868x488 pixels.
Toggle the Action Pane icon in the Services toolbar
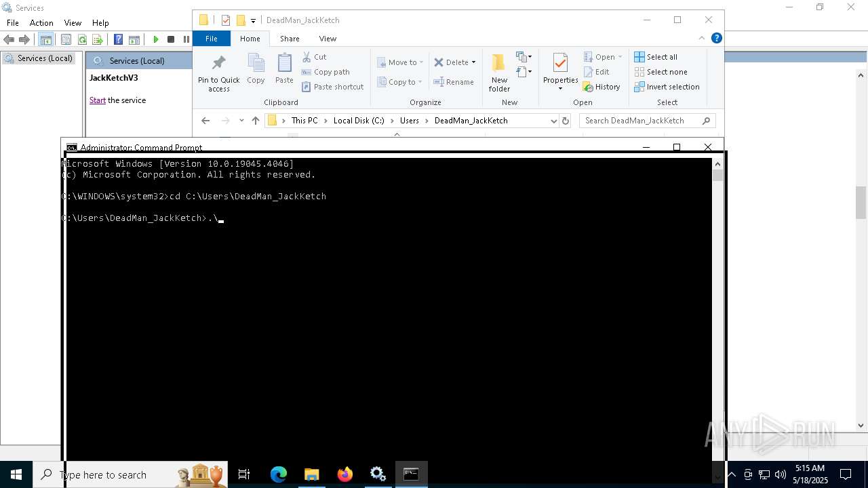pos(134,39)
